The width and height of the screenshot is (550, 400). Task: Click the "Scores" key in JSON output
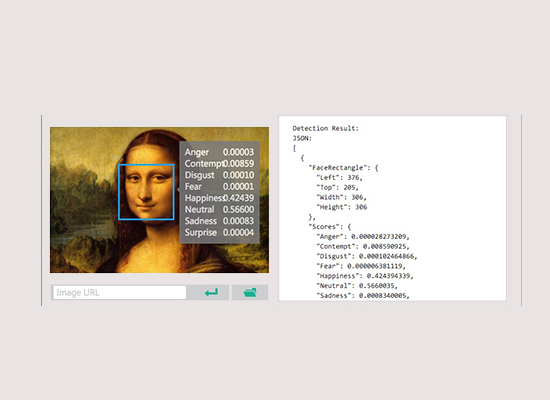324,227
